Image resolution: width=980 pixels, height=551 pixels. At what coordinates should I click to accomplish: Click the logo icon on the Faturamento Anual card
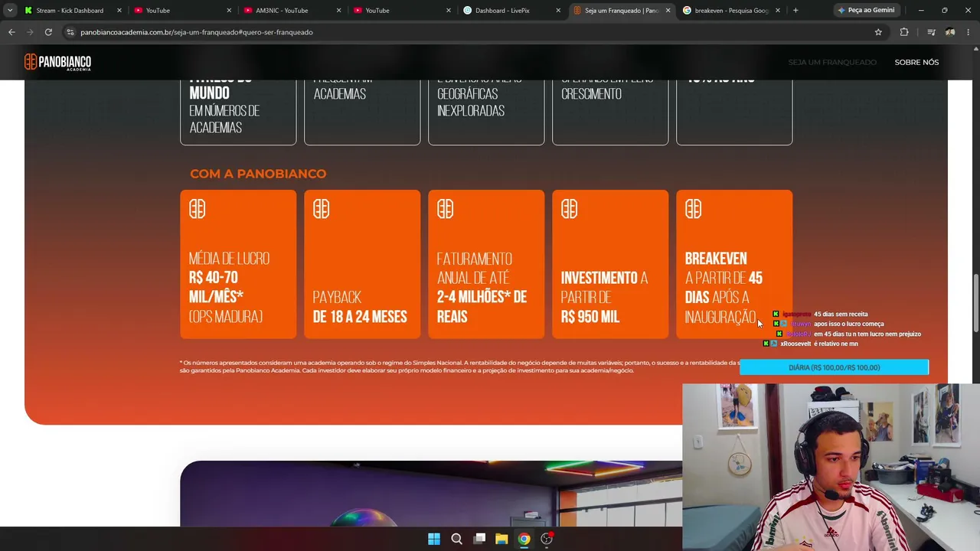[445, 209]
